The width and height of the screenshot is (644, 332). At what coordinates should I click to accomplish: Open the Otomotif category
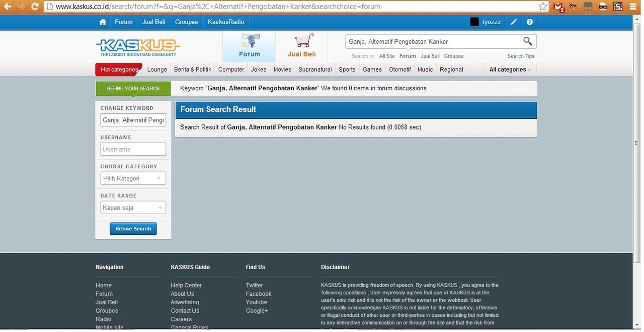click(400, 70)
